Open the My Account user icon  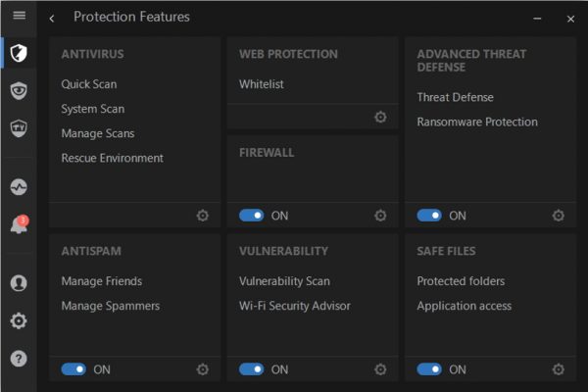coord(19,283)
